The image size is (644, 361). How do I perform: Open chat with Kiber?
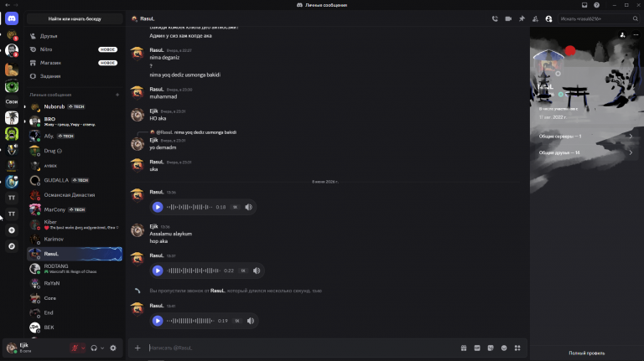tap(75, 224)
